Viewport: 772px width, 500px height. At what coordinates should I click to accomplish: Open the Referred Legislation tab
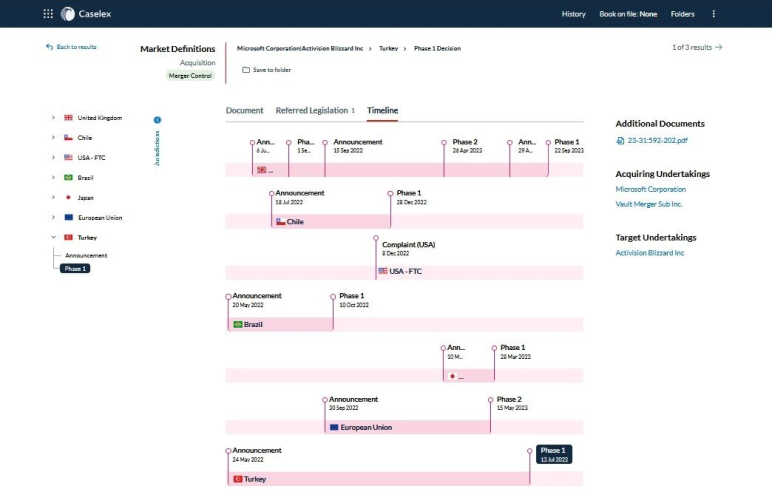[x=313, y=110]
